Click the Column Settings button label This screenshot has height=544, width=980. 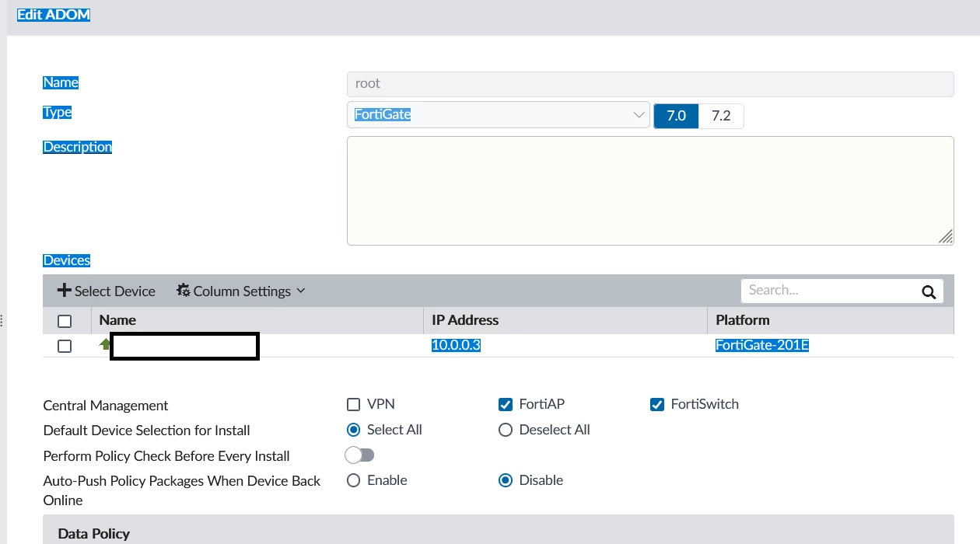coord(242,291)
